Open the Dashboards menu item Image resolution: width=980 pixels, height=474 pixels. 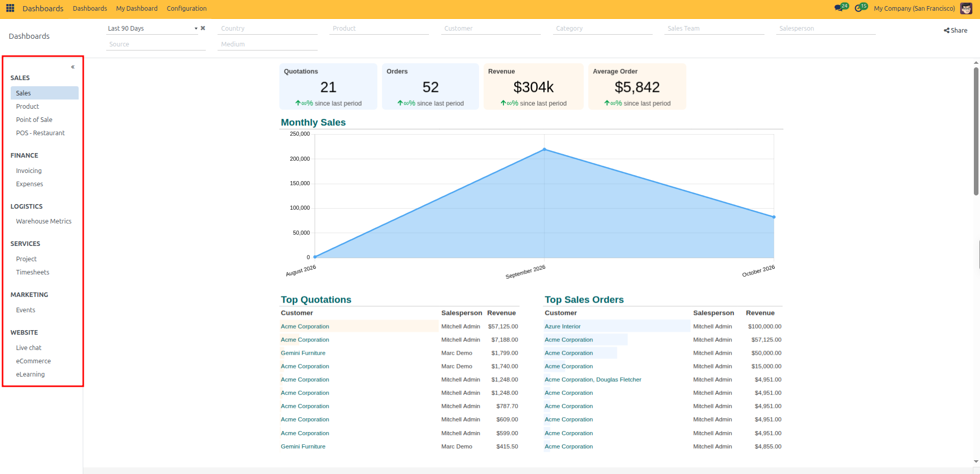90,8
